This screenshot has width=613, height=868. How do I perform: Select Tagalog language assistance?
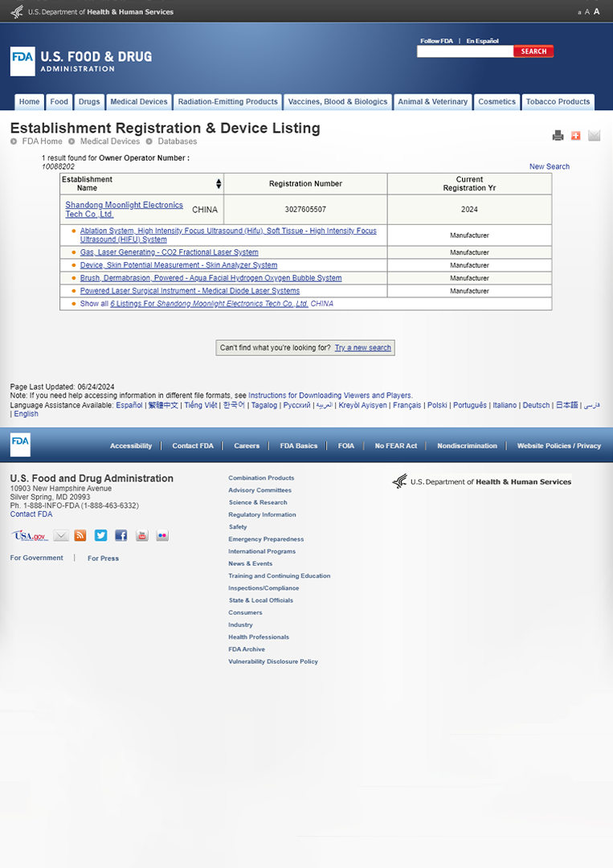click(x=264, y=405)
